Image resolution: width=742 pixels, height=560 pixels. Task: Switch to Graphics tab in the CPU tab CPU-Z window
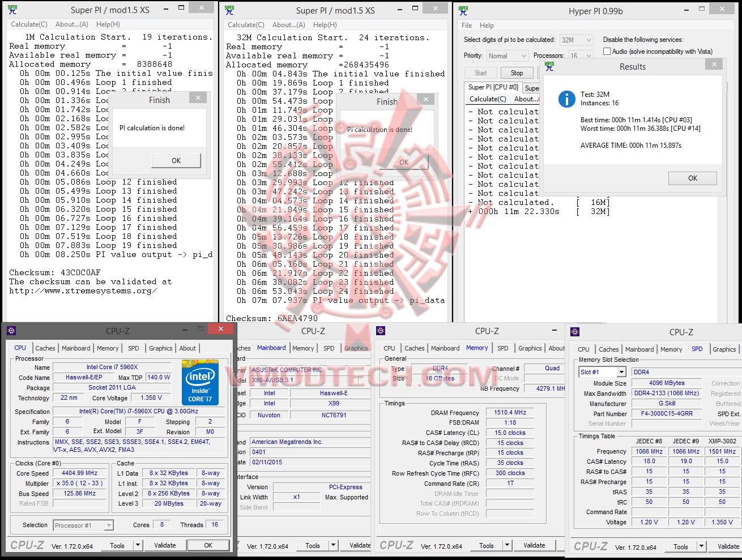[161, 348]
